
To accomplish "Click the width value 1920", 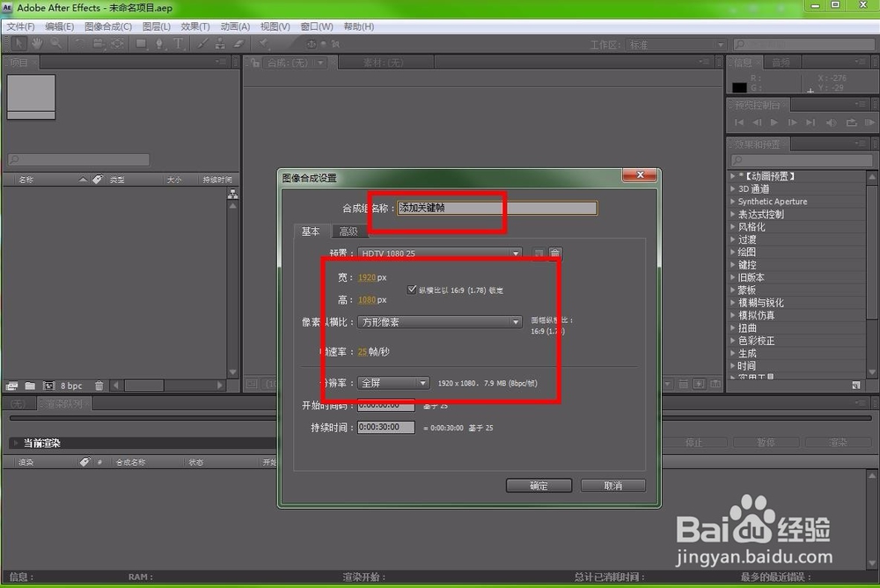I will [x=366, y=277].
